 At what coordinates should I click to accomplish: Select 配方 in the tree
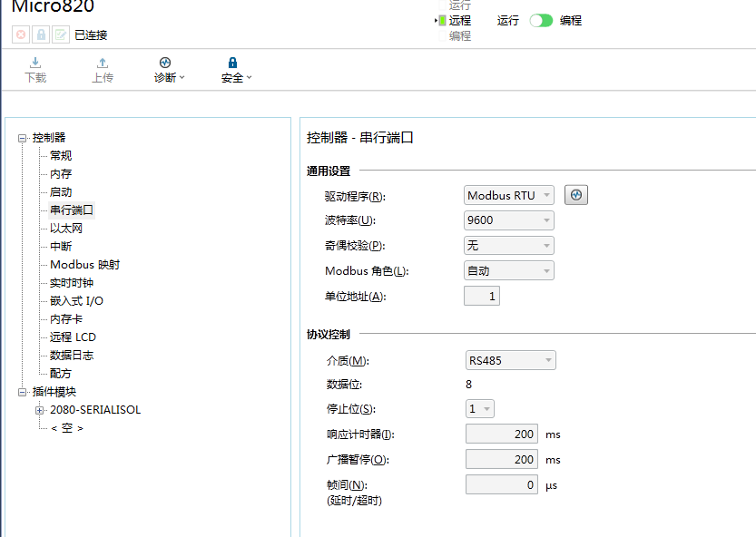(61, 373)
